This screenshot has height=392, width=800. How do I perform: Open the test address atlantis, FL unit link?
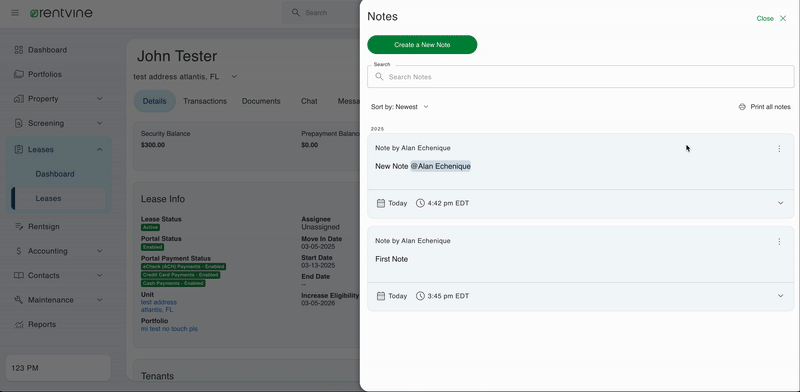159,306
